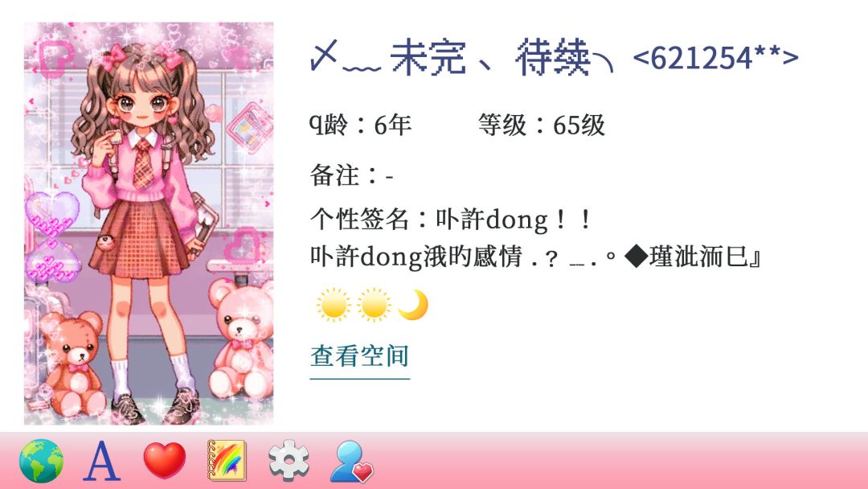Open the gear settings icon

pos(289,461)
